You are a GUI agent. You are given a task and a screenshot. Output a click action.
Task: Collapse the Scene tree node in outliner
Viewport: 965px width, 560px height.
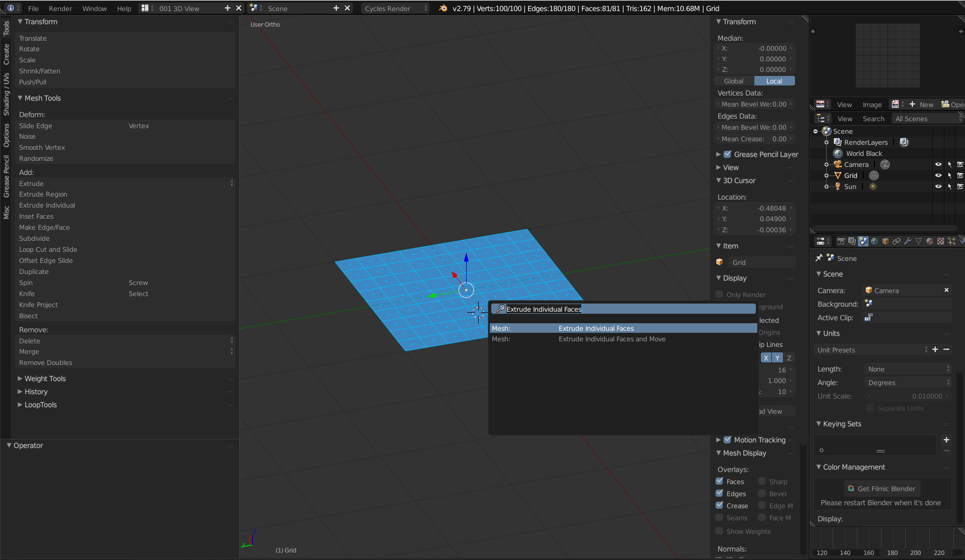point(816,131)
